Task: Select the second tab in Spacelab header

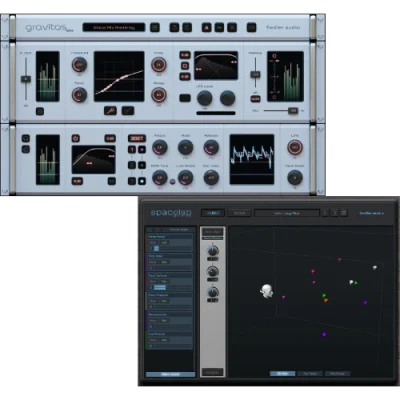Action: [239, 213]
